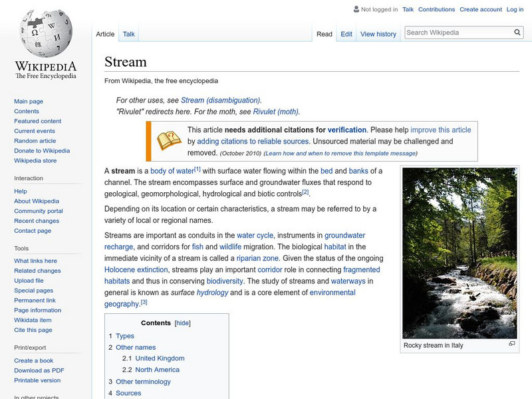Viewport: 532px width, 399px height.
Task: Click the search magnifying glass icon
Action: click(x=517, y=33)
